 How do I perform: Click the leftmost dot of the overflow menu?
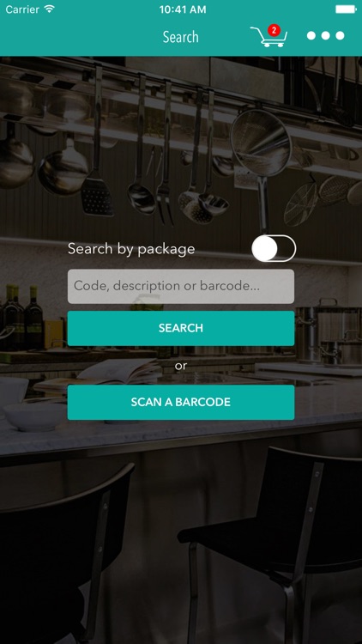tap(311, 36)
